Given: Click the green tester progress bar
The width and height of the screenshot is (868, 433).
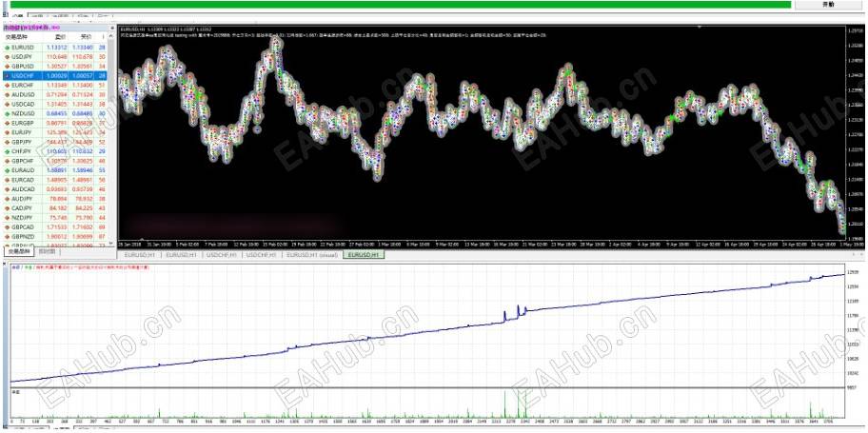Looking at the screenshot, I should [401, 5].
